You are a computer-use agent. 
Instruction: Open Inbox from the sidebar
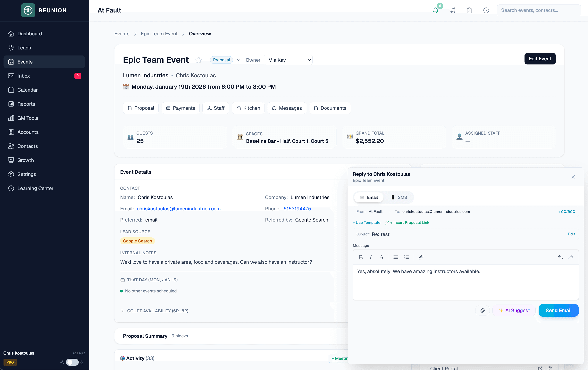(24, 76)
